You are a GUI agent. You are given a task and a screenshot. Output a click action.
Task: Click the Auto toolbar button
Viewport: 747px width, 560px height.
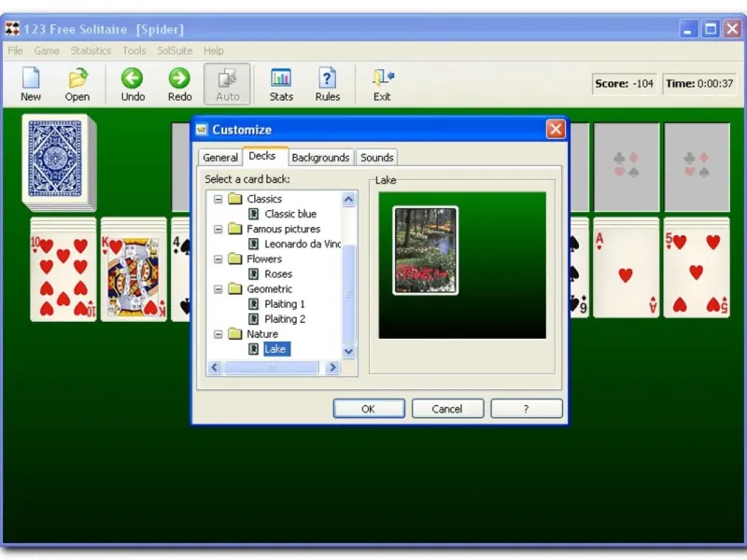(227, 84)
